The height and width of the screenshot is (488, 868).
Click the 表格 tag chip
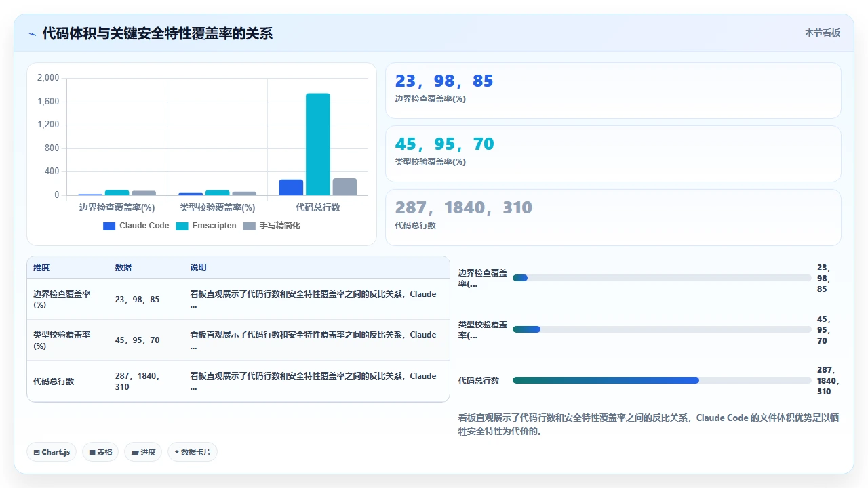(100, 452)
